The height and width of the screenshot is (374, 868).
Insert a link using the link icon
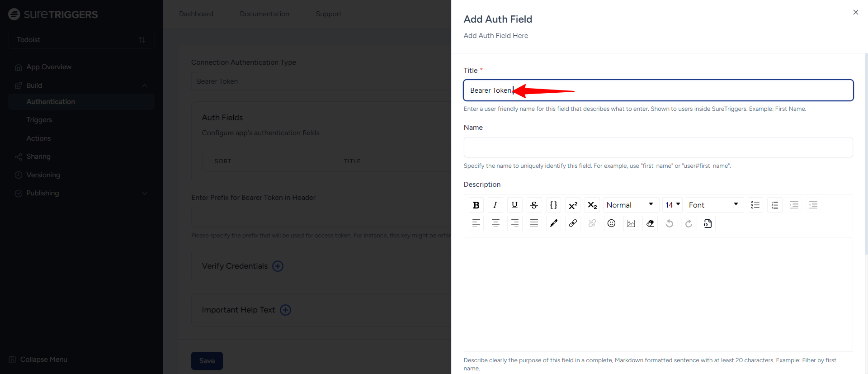click(x=573, y=223)
